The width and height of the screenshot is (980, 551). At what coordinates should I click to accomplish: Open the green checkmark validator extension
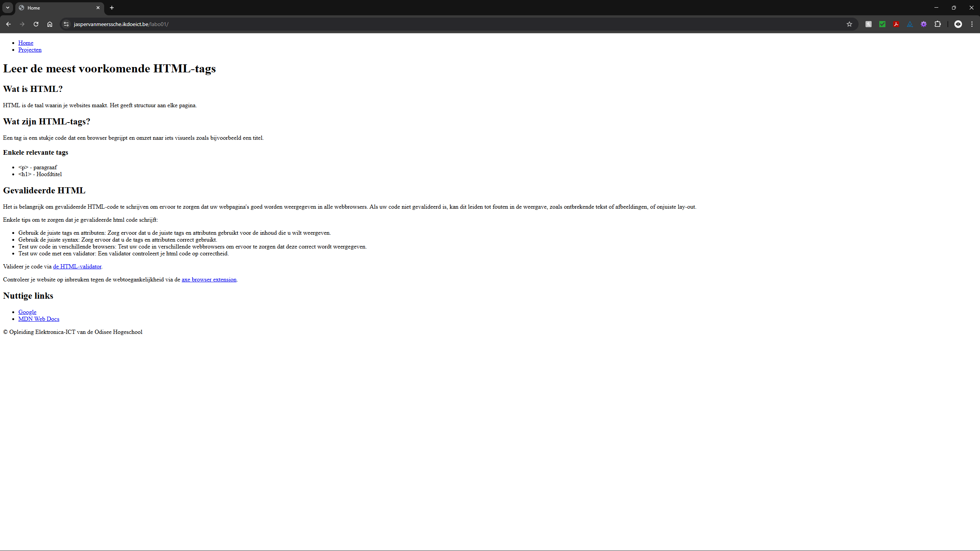coord(882,24)
